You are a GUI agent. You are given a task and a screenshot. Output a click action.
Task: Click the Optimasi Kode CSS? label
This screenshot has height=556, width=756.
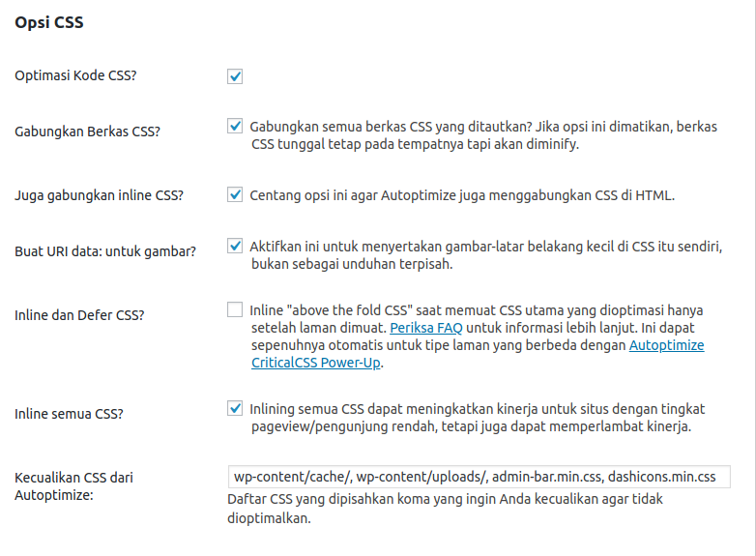(75, 75)
